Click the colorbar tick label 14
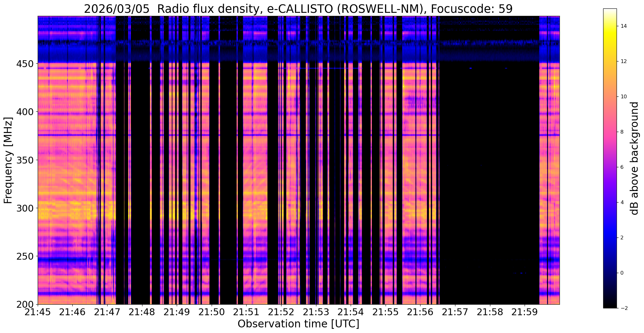The width and height of the screenshot is (644, 333). click(x=624, y=26)
